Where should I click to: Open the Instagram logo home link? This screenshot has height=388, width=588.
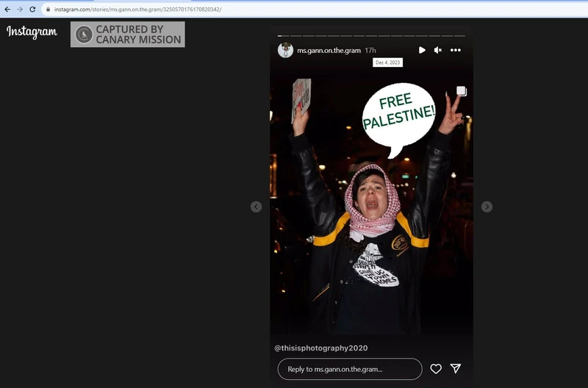[x=32, y=32]
